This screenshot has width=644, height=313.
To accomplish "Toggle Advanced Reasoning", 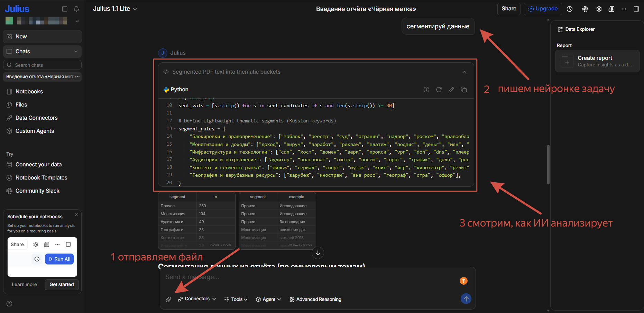I will click(315, 300).
